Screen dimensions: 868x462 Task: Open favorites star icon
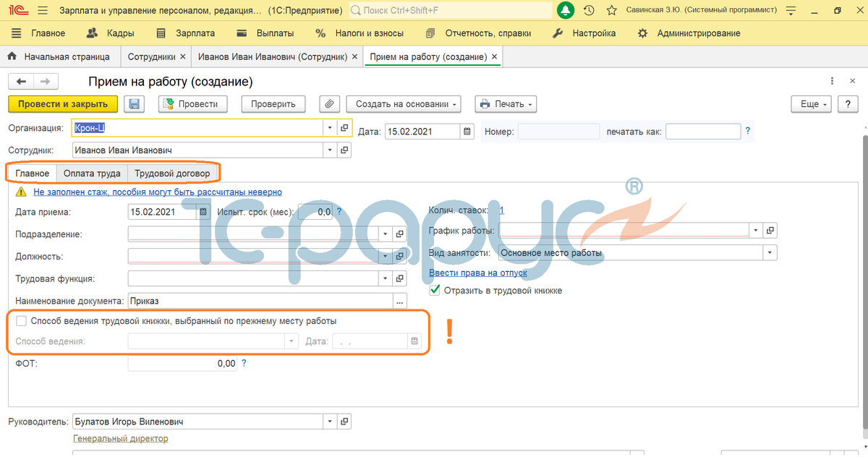click(612, 10)
